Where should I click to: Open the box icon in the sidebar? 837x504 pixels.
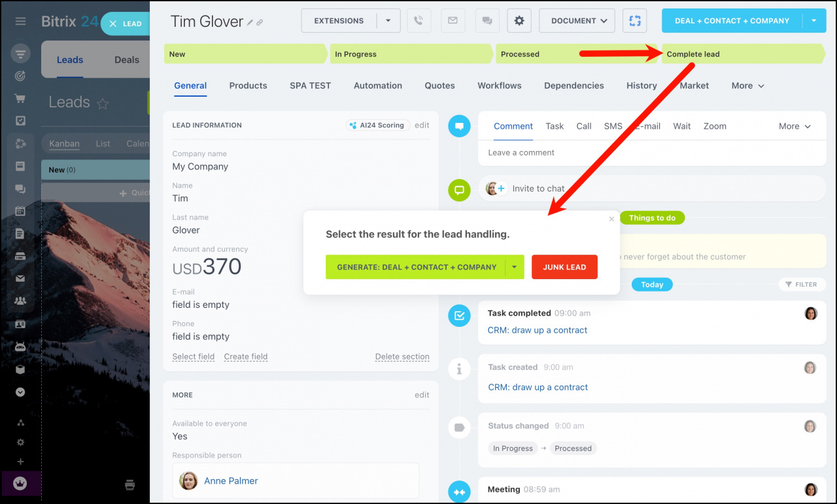tap(20, 369)
